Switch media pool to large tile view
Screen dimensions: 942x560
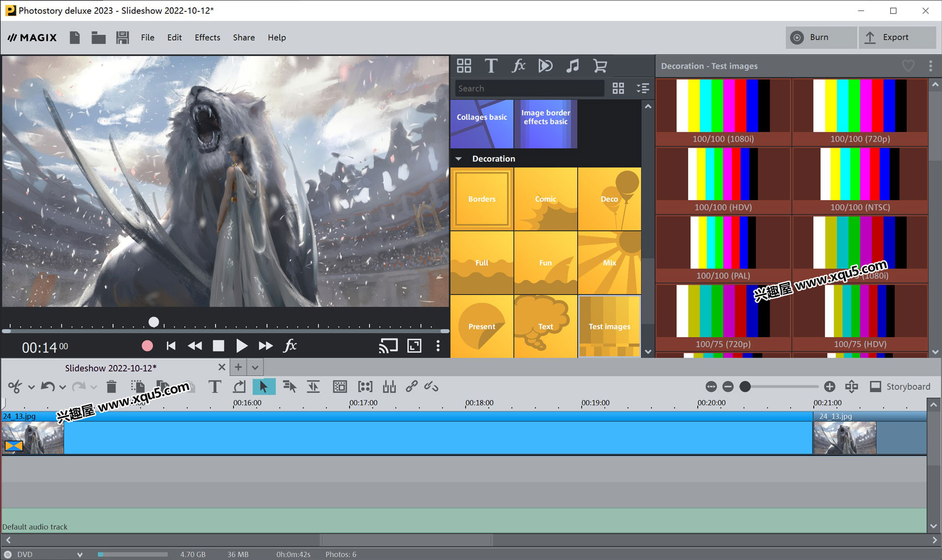(x=618, y=88)
